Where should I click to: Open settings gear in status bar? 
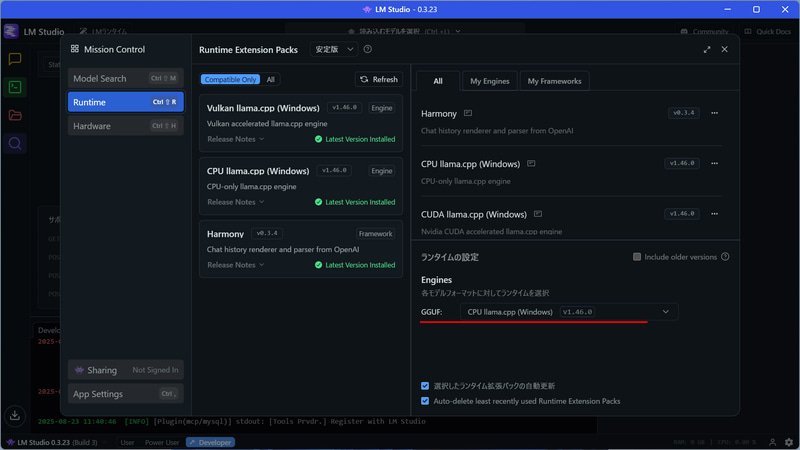point(789,442)
